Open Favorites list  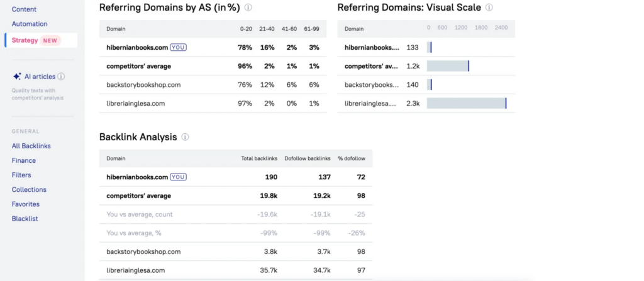coord(26,204)
